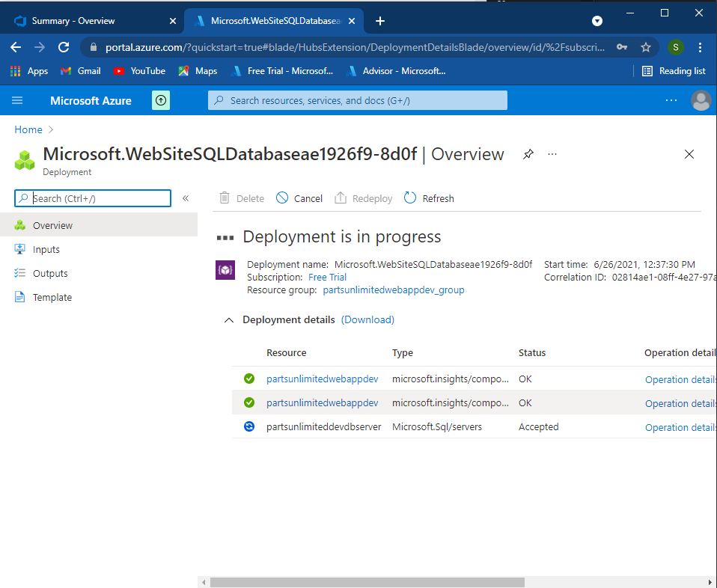Click the in-progress status icon for partsunlimiteddevdbserver
The height and width of the screenshot is (588, 717).
click(x=249, y=426)
